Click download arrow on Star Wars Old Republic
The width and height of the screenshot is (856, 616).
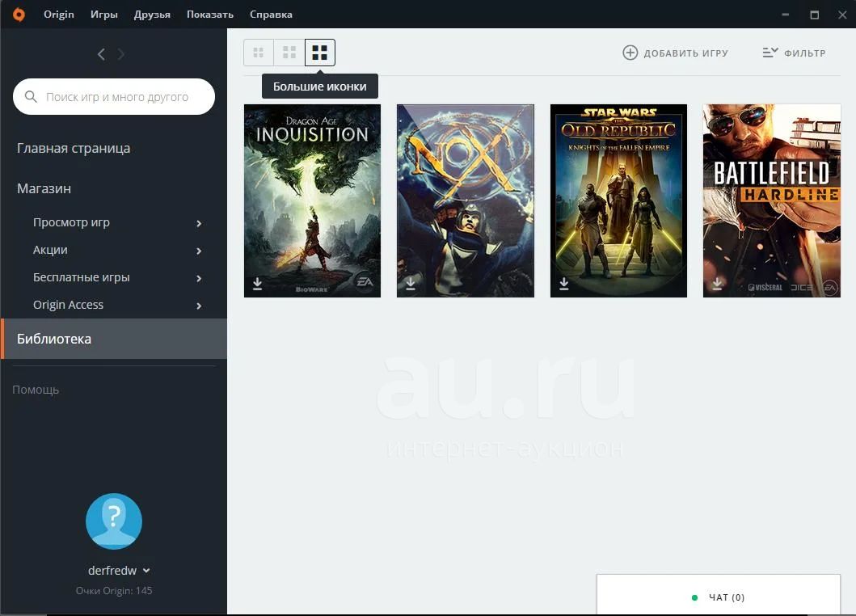point(564,284)
